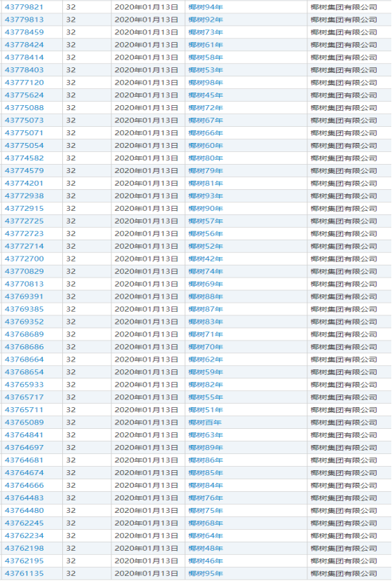Open registration number 43775088

pyautogui.click(x=24, y=108)
